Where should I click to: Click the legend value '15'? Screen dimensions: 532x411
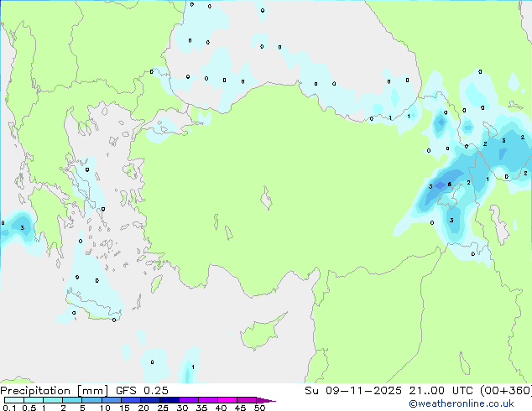pos(124,408)
